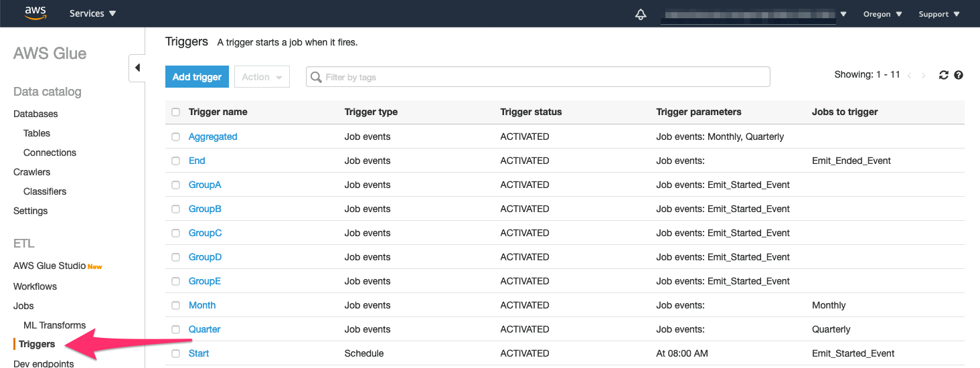The height and width of the screenshot is (368, 980).
Task: Open the GroupA trigger link
Action: tap(205, 185)
